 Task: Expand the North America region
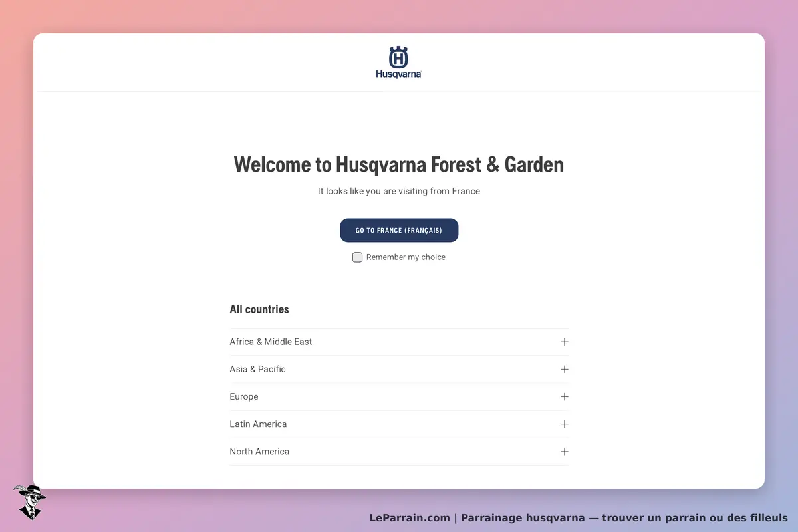[x=399, y=451]
